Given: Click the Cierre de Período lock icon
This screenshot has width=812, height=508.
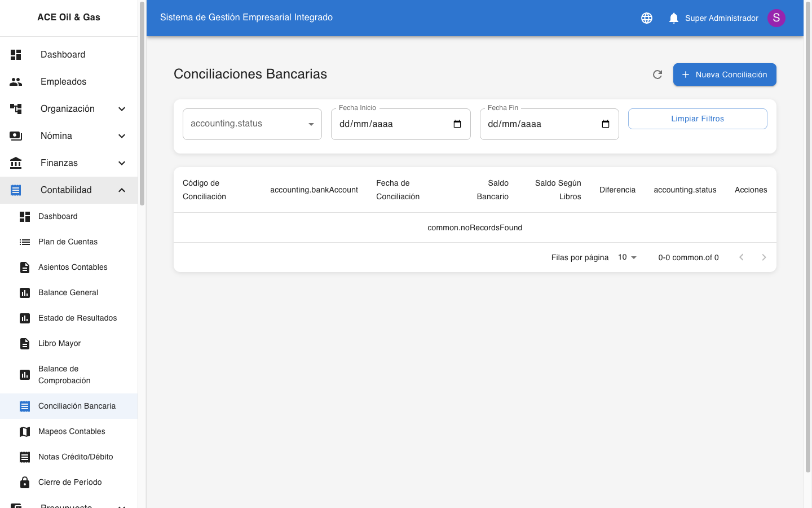Looking at the screenshot, I should [x=25, y=482].
